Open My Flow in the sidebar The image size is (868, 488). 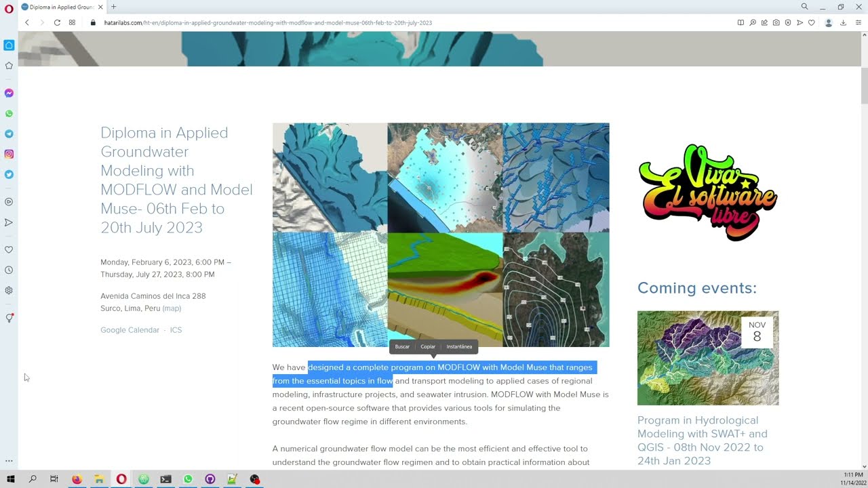click(x=9, y=222)
